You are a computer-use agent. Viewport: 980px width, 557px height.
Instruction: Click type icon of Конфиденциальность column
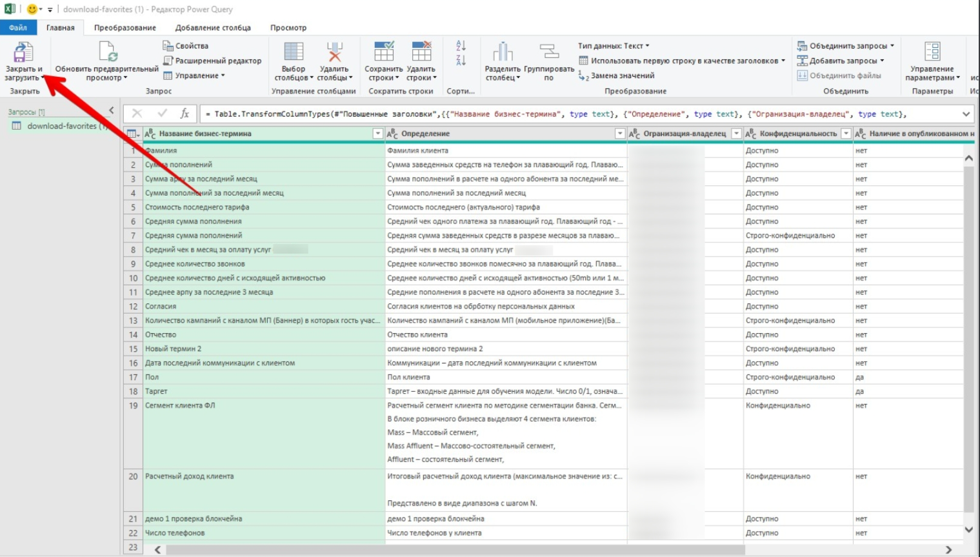(x=751, y=134)
